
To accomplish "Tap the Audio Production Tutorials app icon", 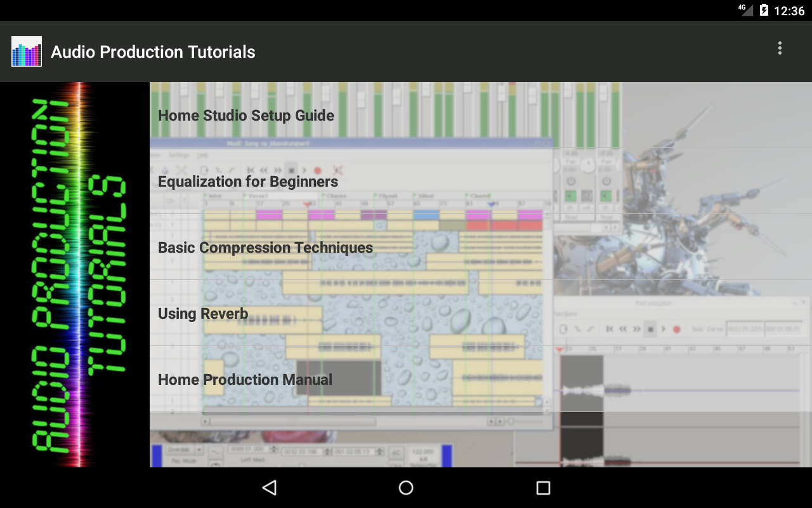I will (x=27, y=51).
